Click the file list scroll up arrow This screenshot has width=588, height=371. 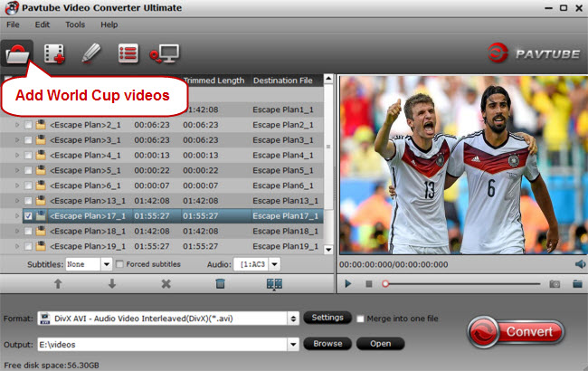pos(328,79)
